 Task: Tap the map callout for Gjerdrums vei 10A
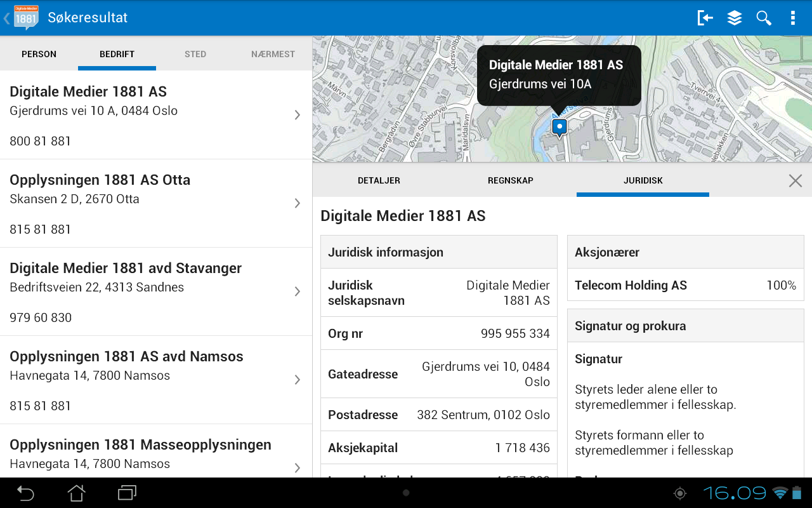(559, 74)
